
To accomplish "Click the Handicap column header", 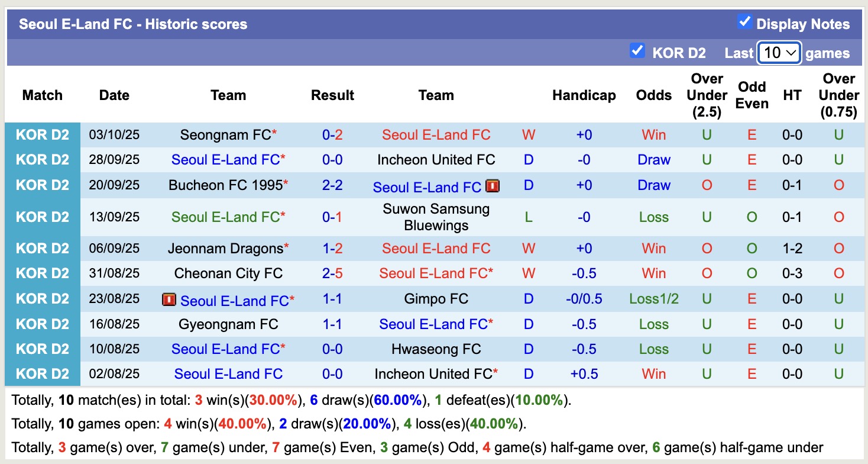I will click(x=584, y=95).
